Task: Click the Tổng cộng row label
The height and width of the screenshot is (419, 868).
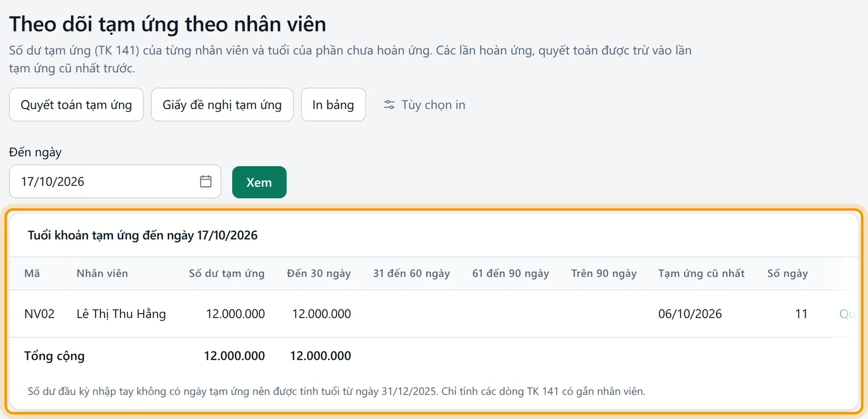Action: point(54,356)
